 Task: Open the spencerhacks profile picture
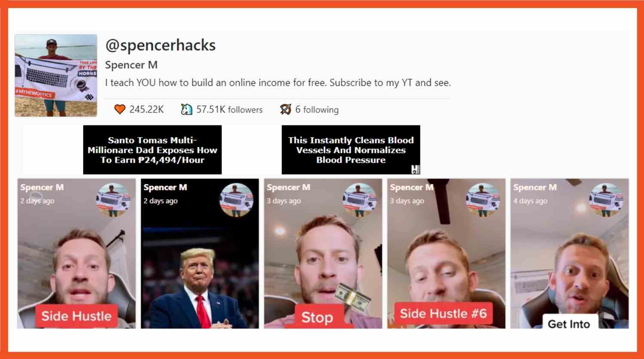(56, 76)
